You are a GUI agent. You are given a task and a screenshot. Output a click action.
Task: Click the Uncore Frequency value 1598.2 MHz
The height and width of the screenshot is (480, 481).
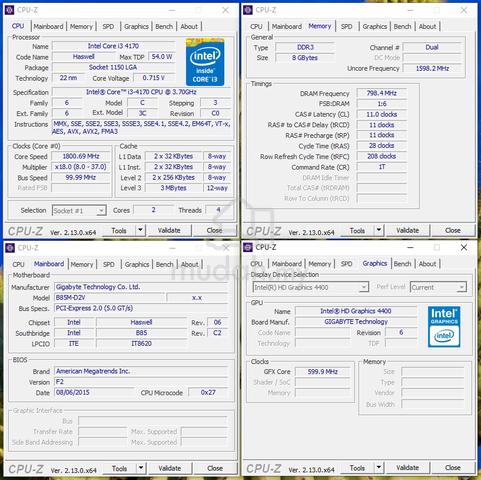click(x=432, y=68)
